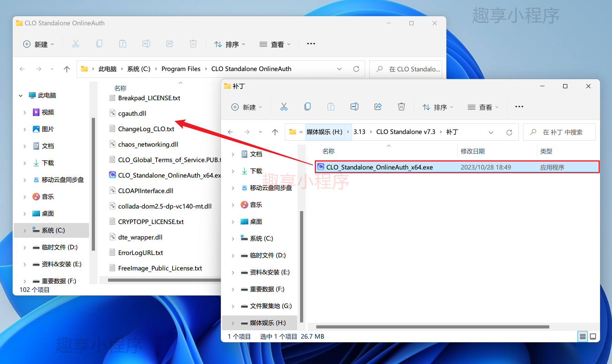Refresh the CLO Standalone OnlineAuth folder
Viewport: 612px width, 364px height.
tap(356, 69)
